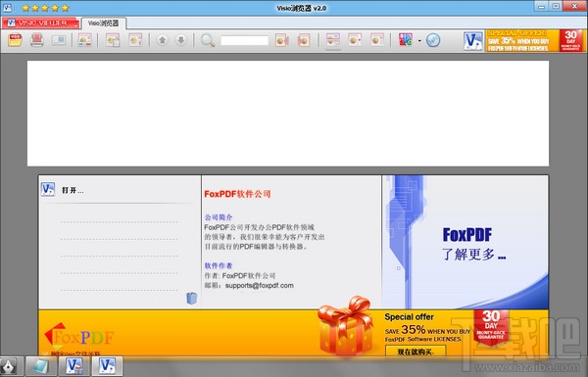
Task: Clear recent files with trash bin icon
Action: coord(192,298)
